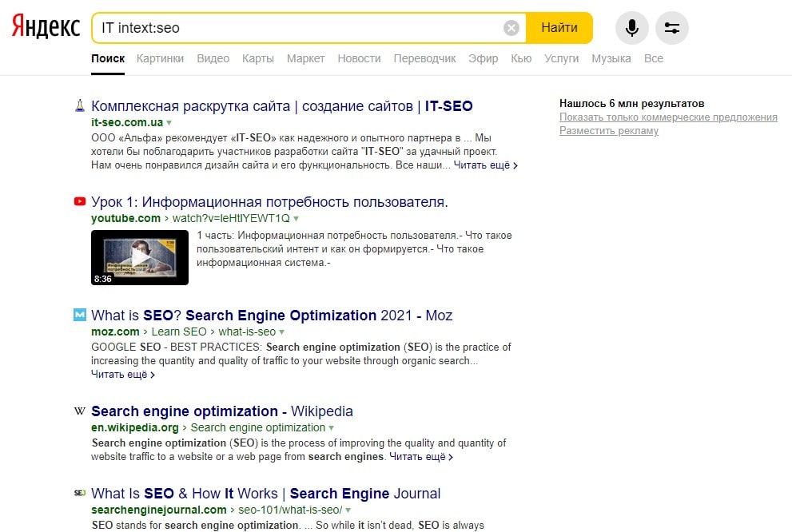The image size is (792, 532).
Task: Click the Moz favicon beside the result
Action: coord(80,316)
